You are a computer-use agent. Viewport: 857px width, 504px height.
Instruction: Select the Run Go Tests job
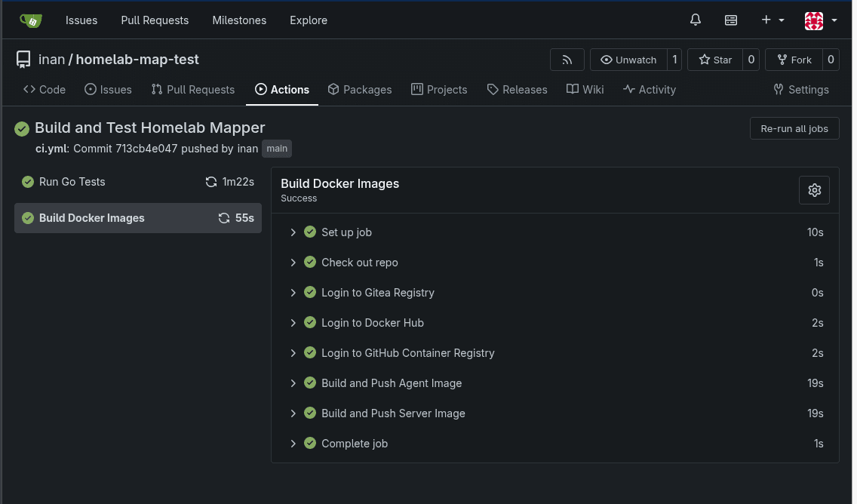(72, 182)
